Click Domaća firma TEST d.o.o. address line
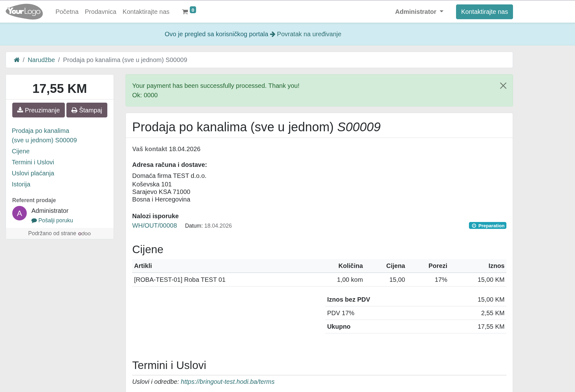575x392 pixels. point(169,176)
